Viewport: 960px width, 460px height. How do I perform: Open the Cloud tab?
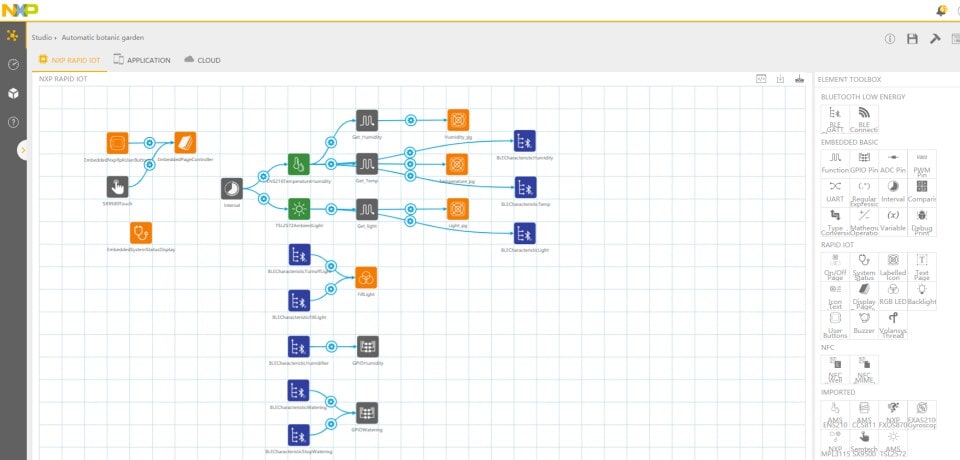202,60
